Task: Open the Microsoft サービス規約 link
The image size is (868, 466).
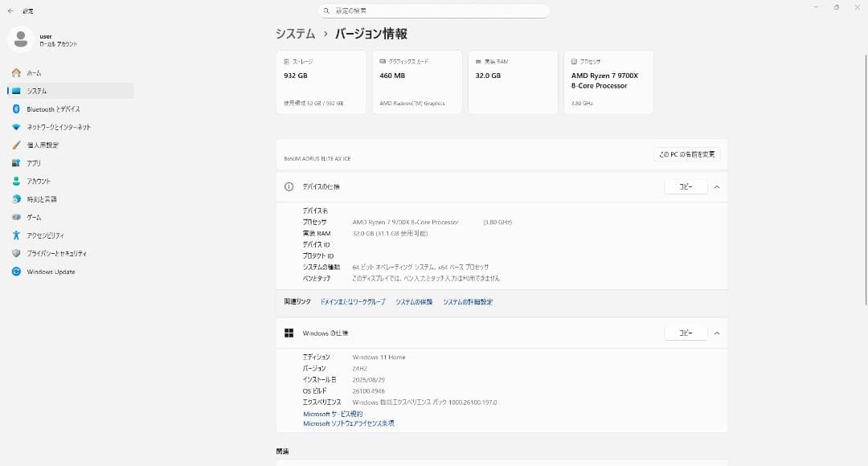Action: [x=332, y=413]
